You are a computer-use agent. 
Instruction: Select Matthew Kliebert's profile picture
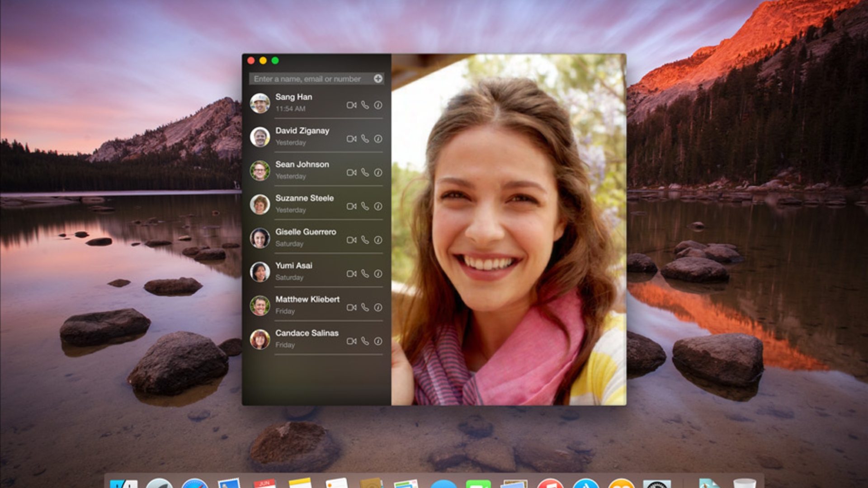pos(260,305)
